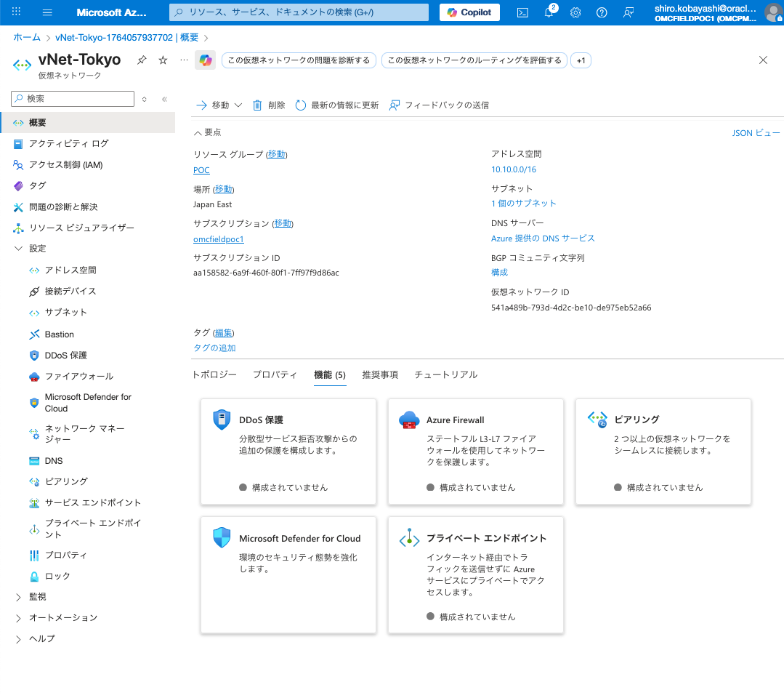
Task: Click この仮想ネットワークのルーティングを評価する
Action: point(474,60)
